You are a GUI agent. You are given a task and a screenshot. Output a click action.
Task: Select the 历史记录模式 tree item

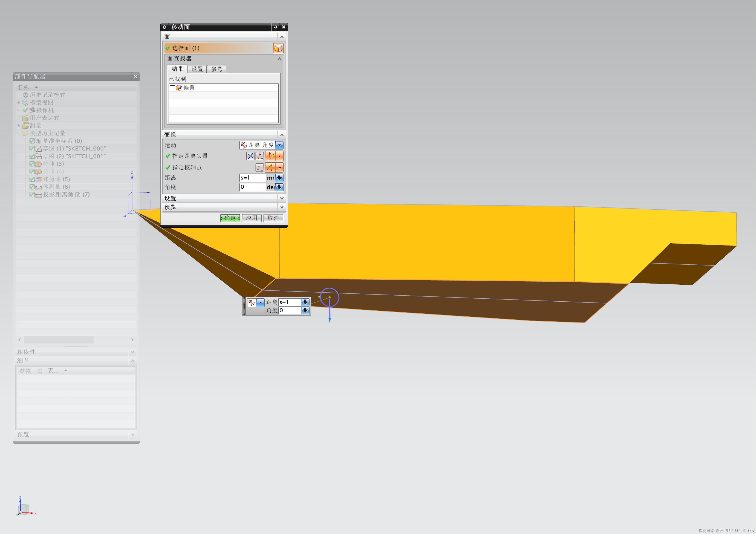(x=47, y=95)
